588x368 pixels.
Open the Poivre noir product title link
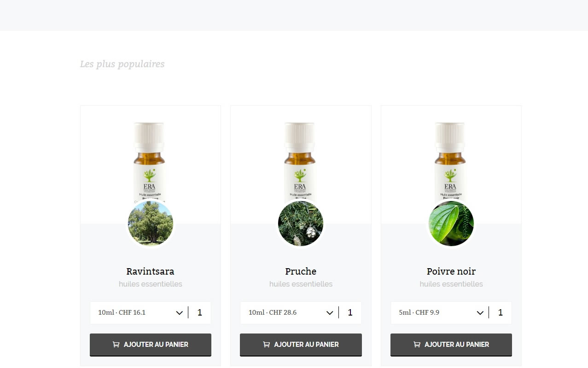[451, 271]
